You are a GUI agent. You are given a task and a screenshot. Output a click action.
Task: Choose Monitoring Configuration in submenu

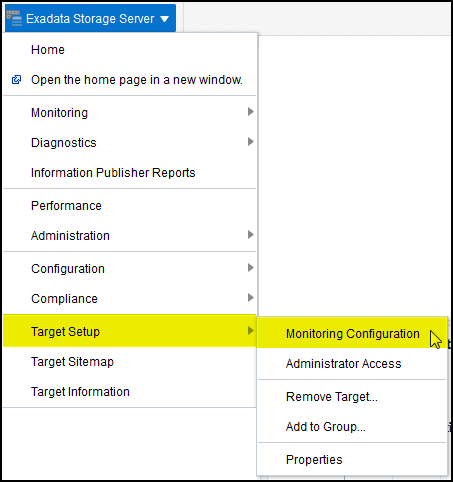click(352, 334)
